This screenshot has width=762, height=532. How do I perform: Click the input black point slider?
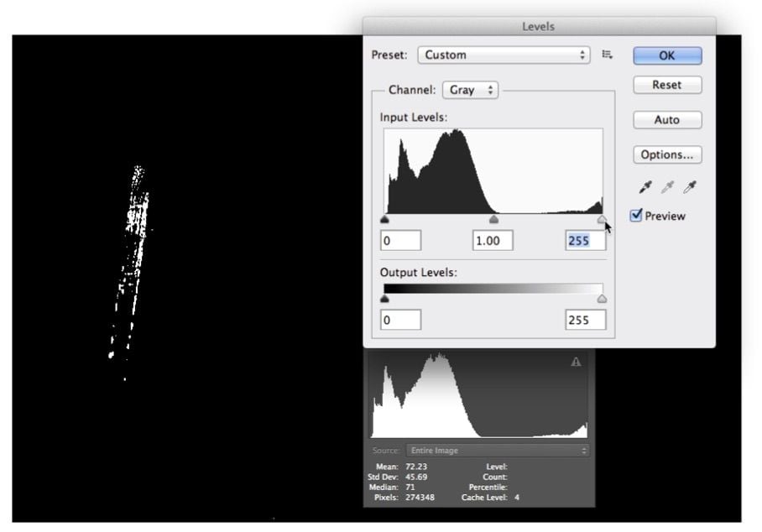(385, 220)
